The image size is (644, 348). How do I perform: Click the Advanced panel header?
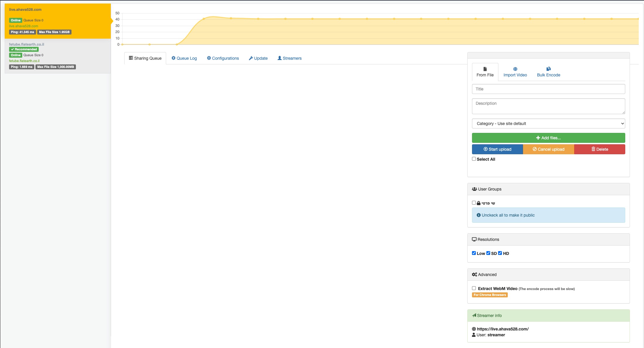click(548, 275)
